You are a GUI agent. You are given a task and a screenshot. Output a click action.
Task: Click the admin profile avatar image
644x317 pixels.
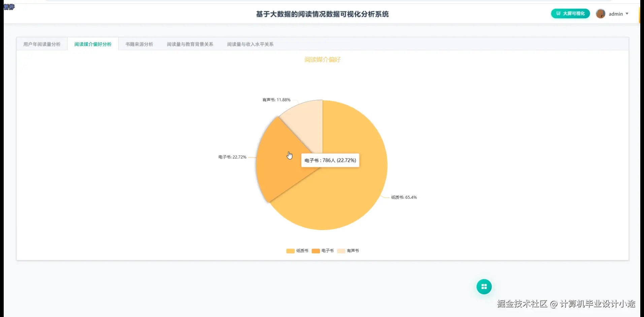(x=601, y=13)
